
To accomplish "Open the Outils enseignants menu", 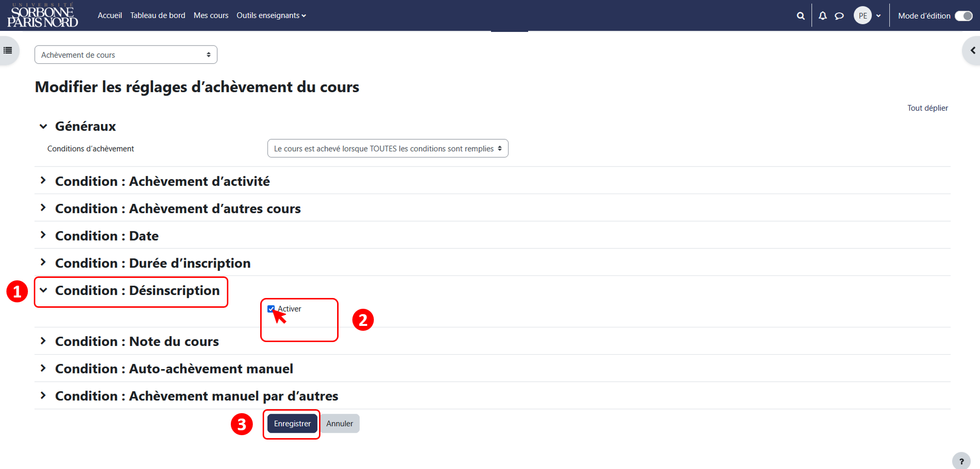I will pyautogui.click(x=271, y=16).
